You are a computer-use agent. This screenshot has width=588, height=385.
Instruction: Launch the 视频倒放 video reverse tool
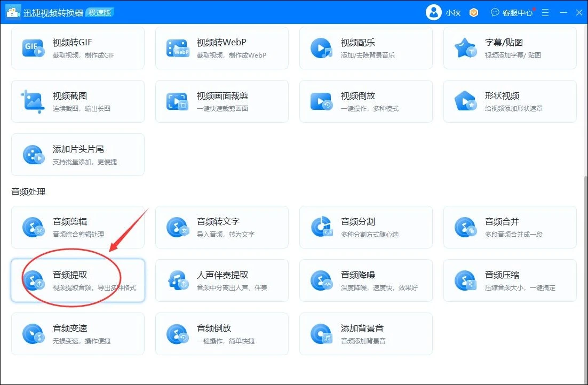coord(366,101)
